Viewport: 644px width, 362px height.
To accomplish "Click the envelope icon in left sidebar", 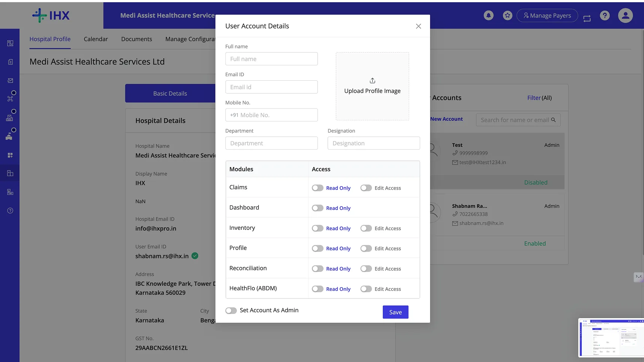I will (10, 80).
